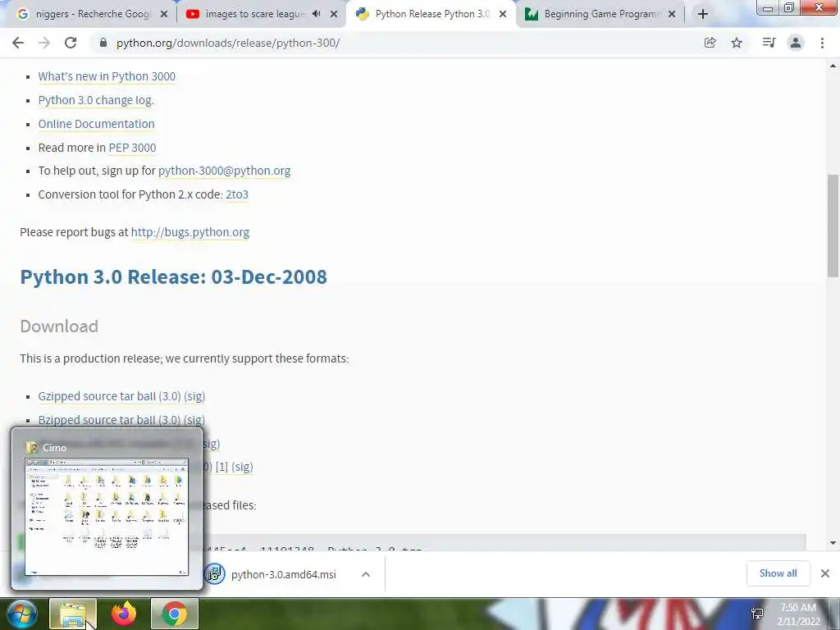Image resolution: width=840 pixels, height=630 pixels.
Task: Click the Python 3.0 Release heading link
Action: point(173,277)
